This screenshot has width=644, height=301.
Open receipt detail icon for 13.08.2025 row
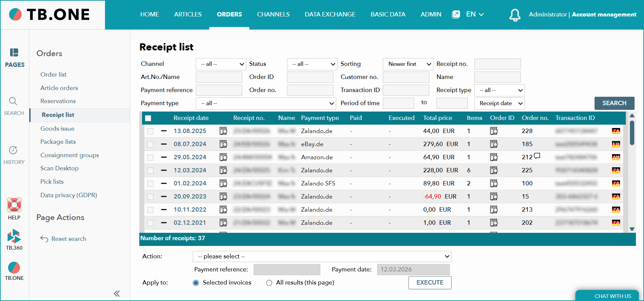(223, 131)
